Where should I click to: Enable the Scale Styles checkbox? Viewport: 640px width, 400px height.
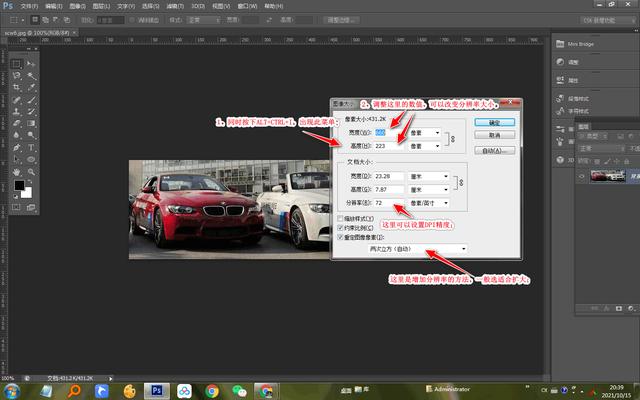tap(340, 219)
